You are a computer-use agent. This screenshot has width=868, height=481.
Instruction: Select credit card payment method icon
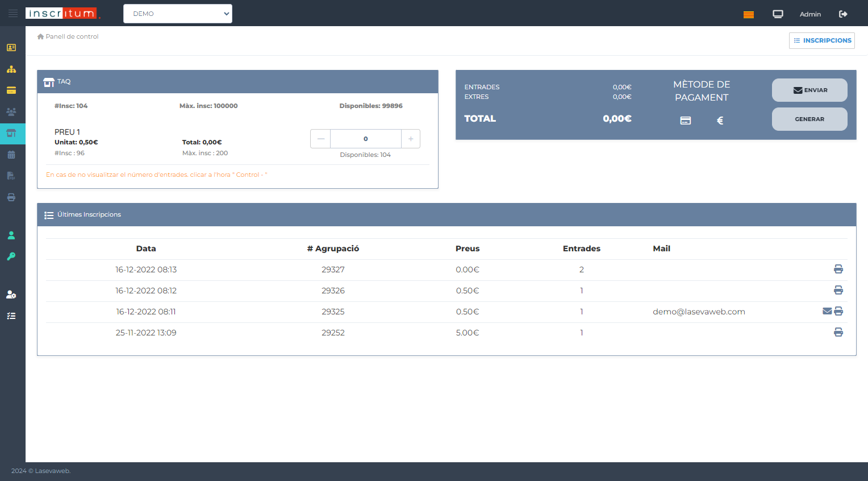click(686, 121)
